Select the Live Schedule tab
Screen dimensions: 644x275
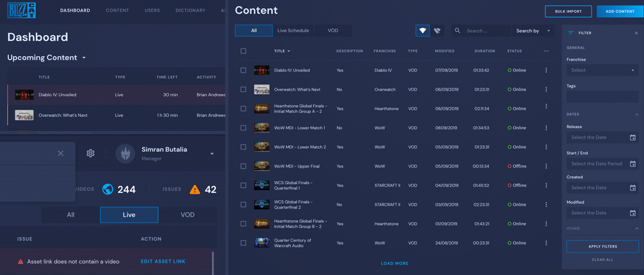[293, 31]
